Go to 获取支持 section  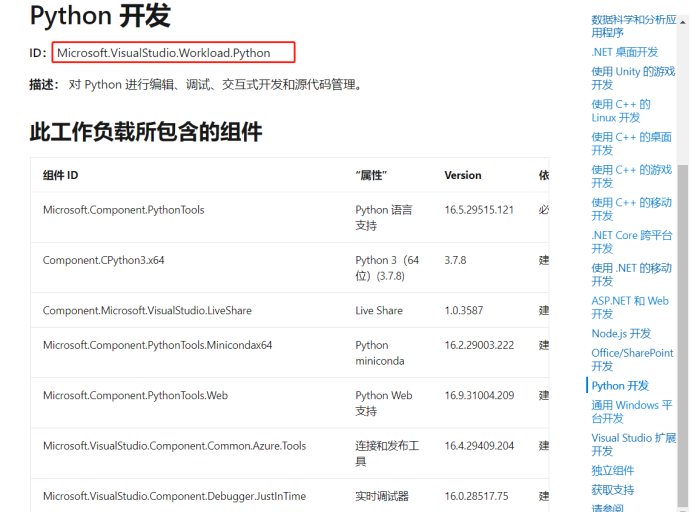tap(613, 490)
